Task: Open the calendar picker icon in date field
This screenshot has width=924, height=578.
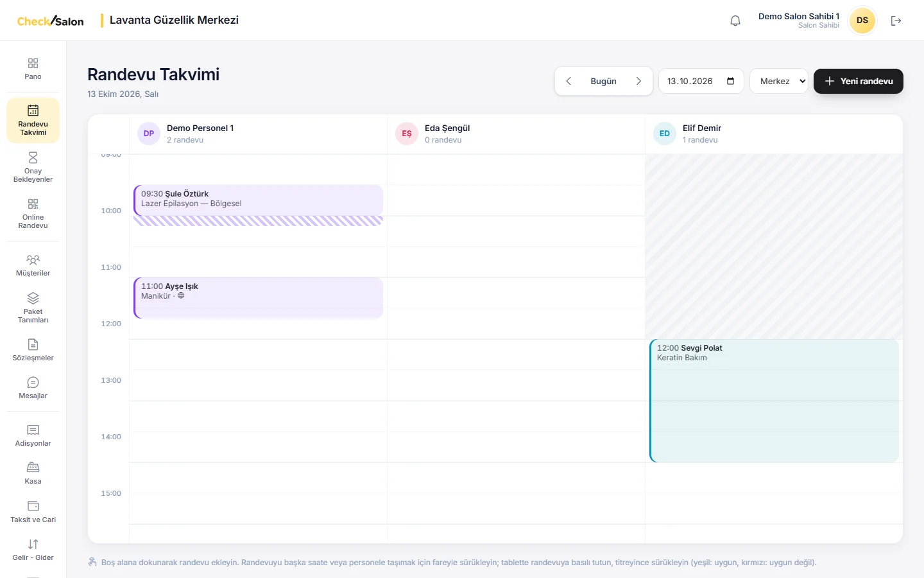Action: (x=730, y=81)
